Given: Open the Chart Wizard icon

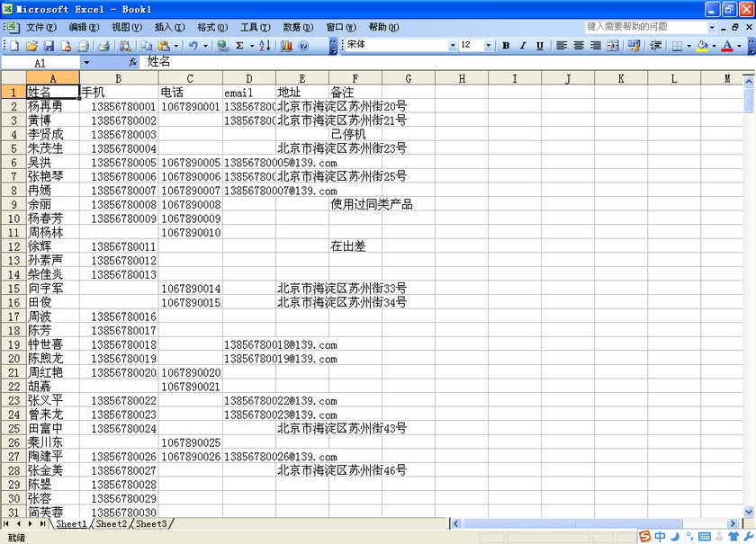Looking at the screenshot, I should pos(286,46).
